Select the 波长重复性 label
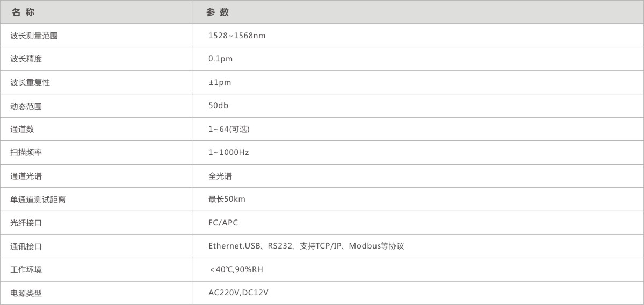The height and width of the screenshot is (305, 644). [x=30, y=82]
